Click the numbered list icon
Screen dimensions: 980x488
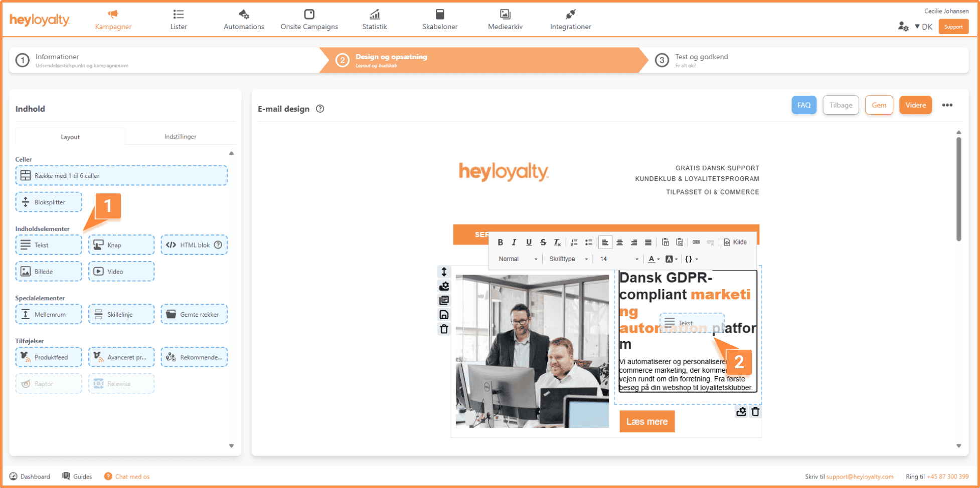point(574,242)
